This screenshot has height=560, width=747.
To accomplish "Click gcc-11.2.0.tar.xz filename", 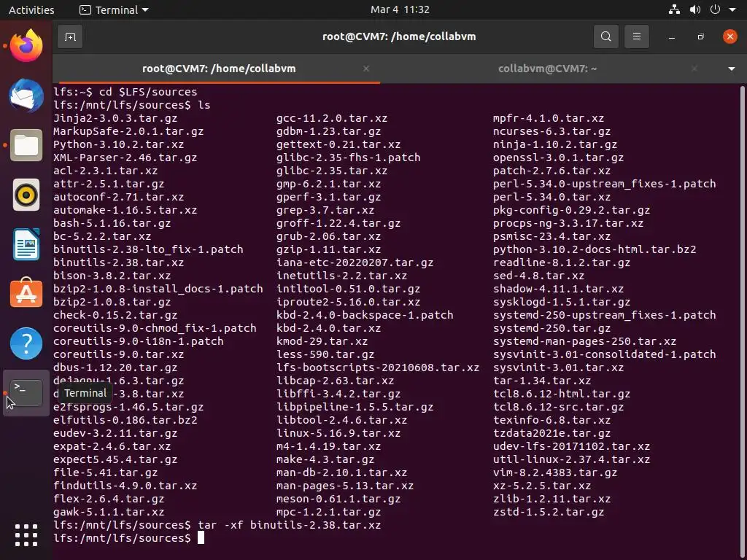I will coord(332,118).
